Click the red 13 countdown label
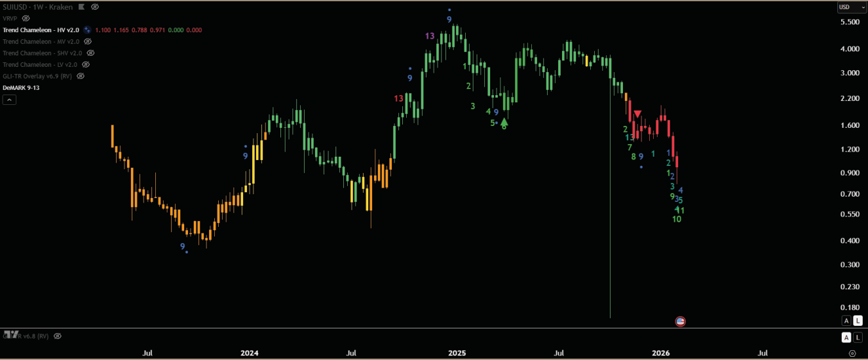868x360 pixels. tap(399, 98)
